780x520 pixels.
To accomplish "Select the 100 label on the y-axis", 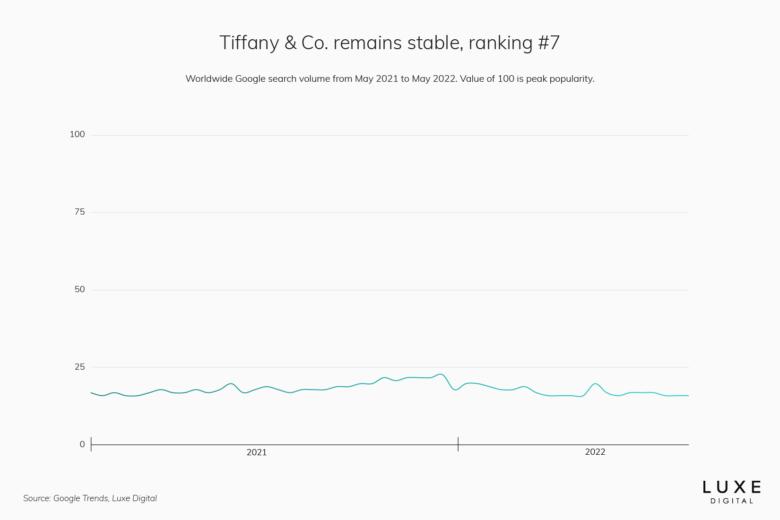I will (x=77, y=134).
